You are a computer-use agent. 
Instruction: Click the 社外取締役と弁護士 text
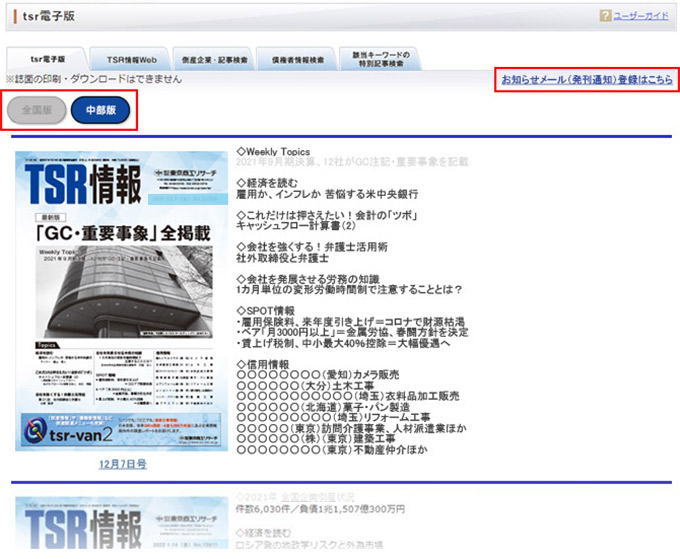tap(282, 258)
